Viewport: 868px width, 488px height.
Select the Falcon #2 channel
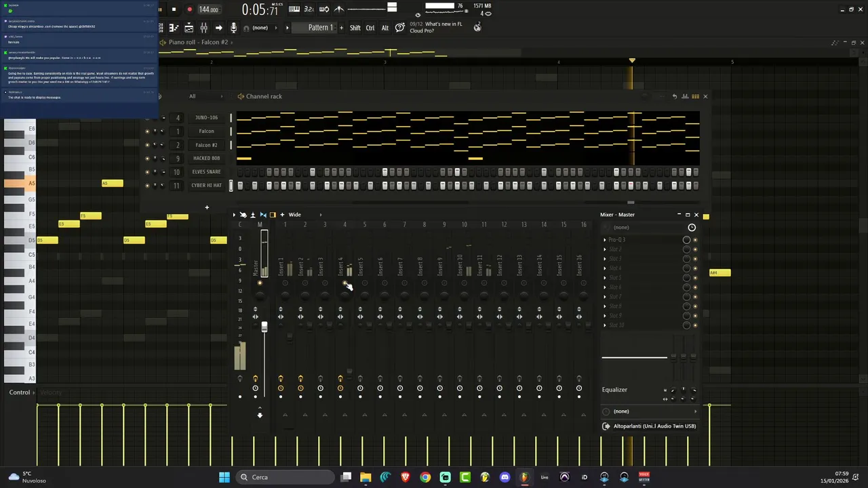coord(206,144)
